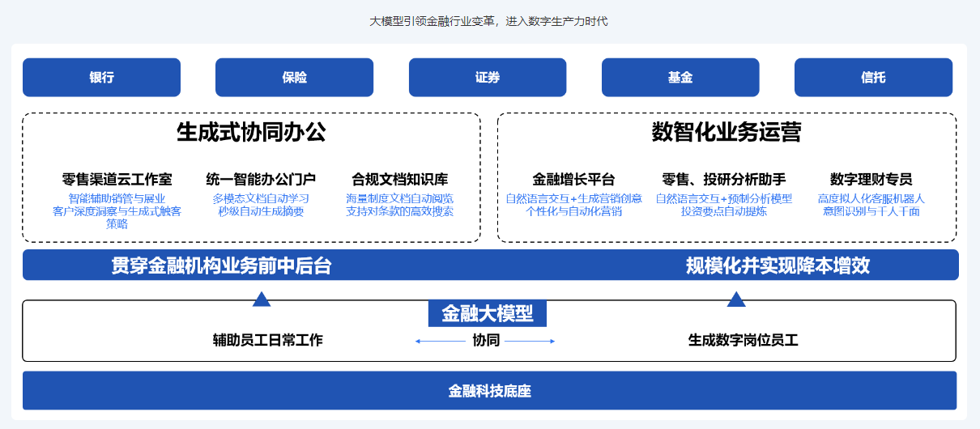980x429 pixels.
Task: Click the arrow left of 协同
Action: click(x=440, y=342)
